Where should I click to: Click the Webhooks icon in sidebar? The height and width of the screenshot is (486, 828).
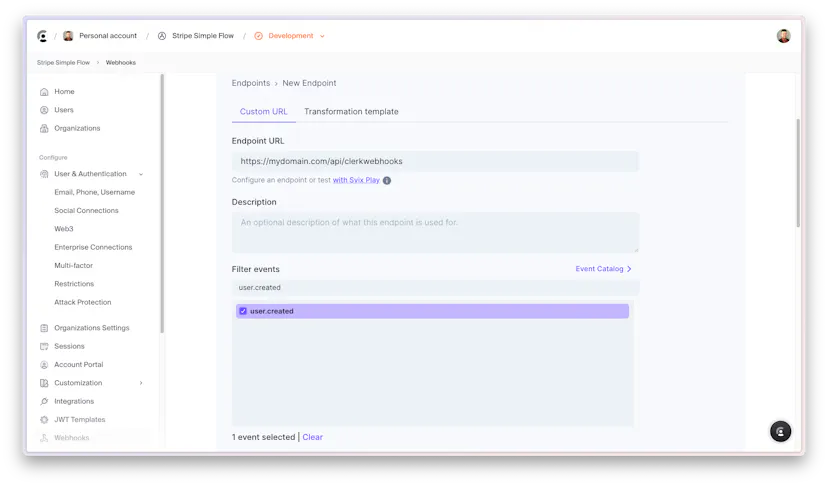pos(44,438)
